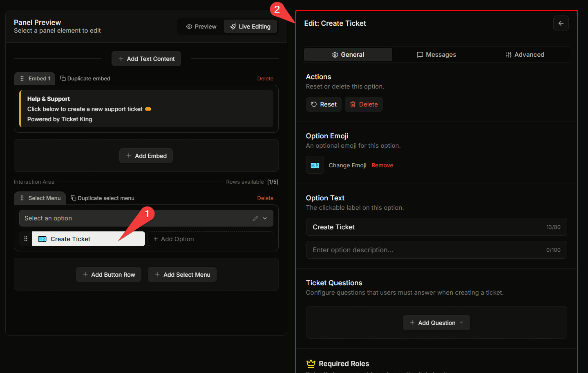Click Add Embed button
The height and width of the screenshot is (373, 588).
point(146,156)
